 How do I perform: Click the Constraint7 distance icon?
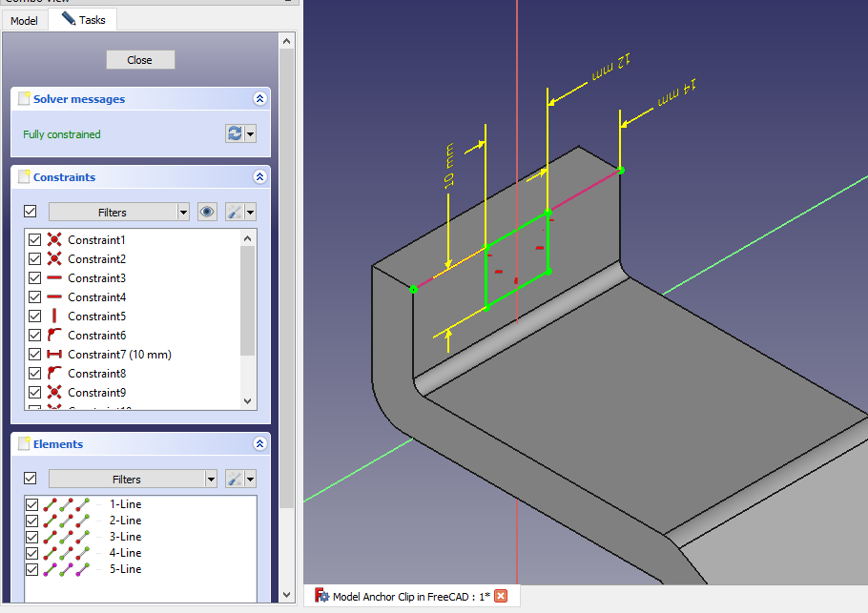click(x=54, y=355)
